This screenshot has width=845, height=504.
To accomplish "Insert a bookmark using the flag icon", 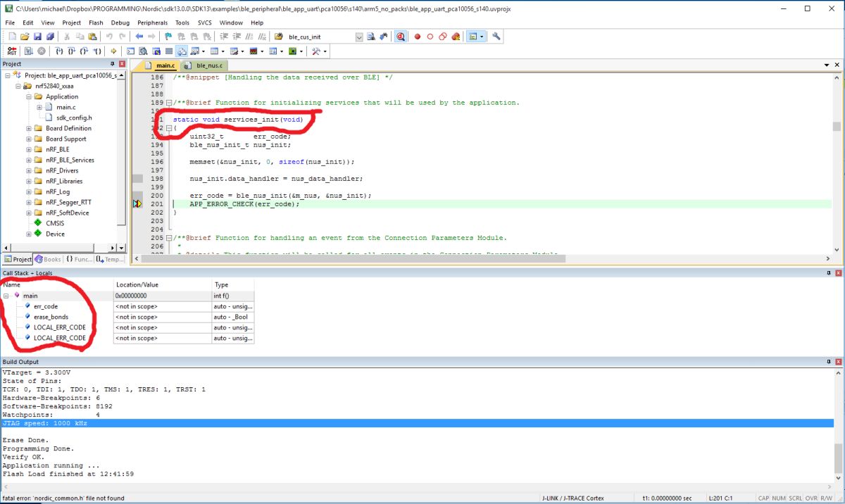I will [168, 37].
